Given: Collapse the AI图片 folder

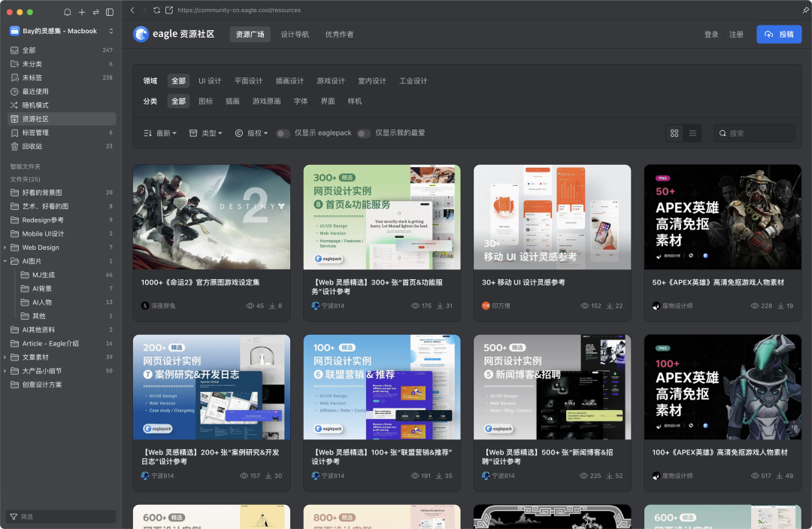Looking at the screenshot, I should point(5,261).
